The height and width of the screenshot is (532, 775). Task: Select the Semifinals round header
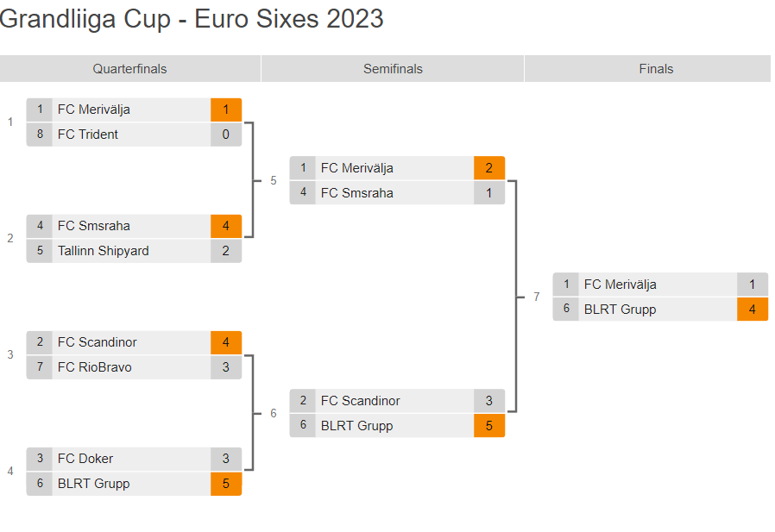[x=393, y=69]
